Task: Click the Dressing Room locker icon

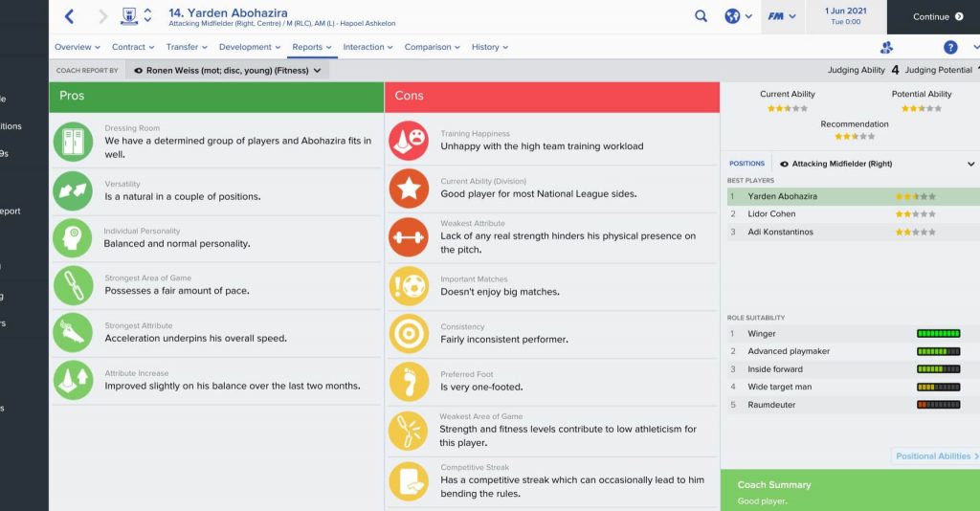Action: pyautogui.click(x=73, y=142)
